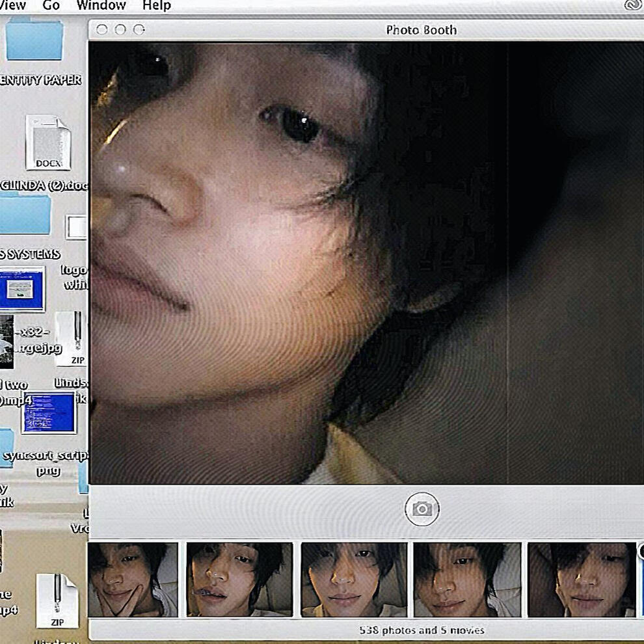Open the View menu
This screenshot has height=644, width=644.
(x=13, y=6)
